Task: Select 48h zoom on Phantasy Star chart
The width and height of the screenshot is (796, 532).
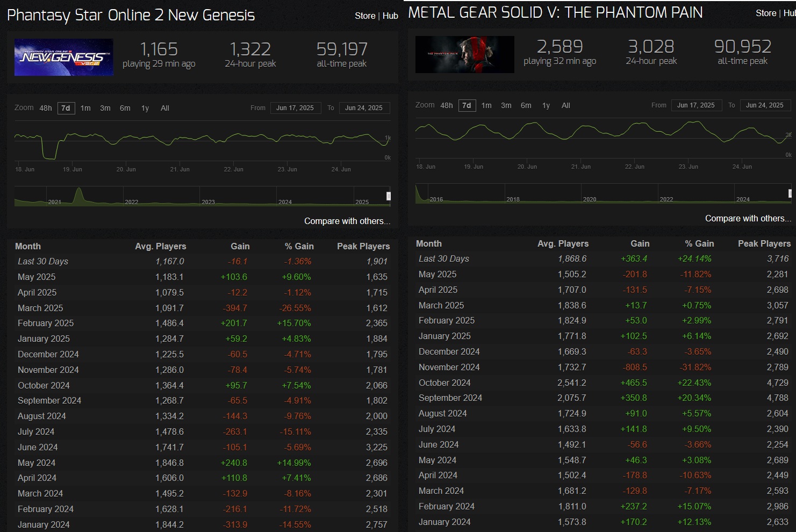Action: tap(46, 108)
